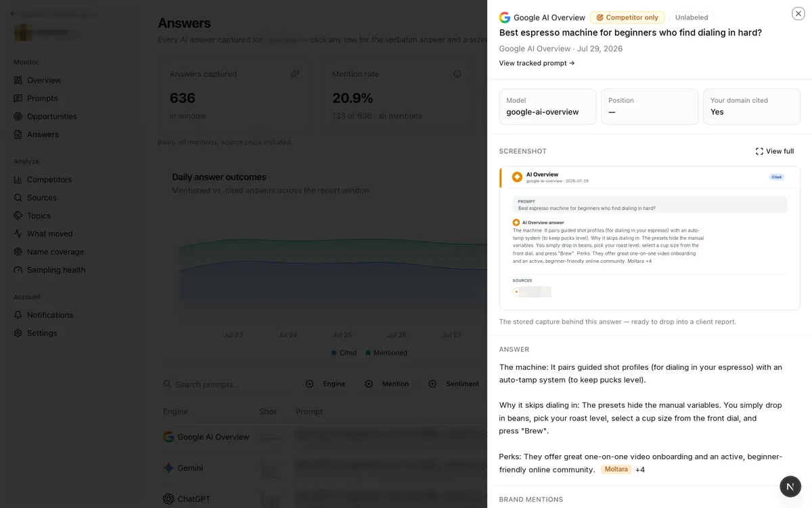Click the Jul 25 chart axis label
This screenshot has height=508, width=812.
point(342,335)
